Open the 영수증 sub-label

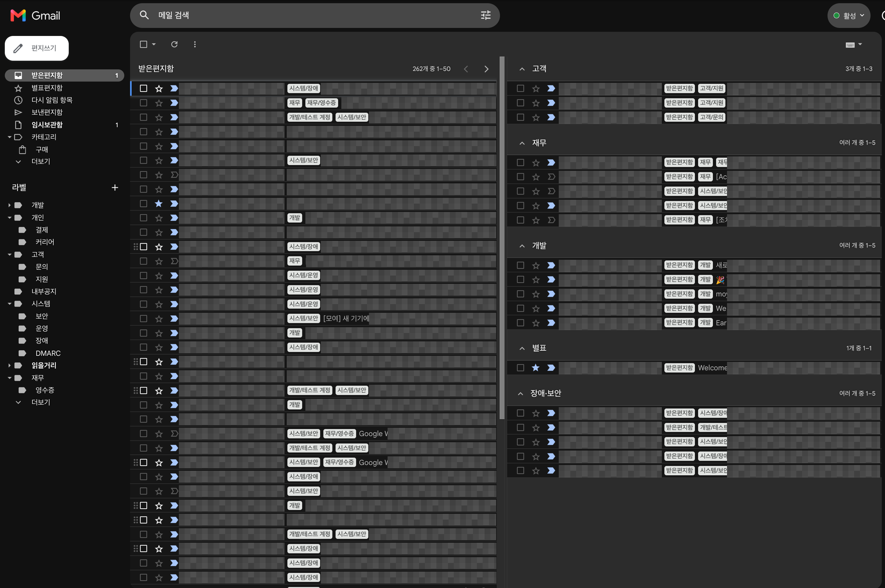coord(45,390)
